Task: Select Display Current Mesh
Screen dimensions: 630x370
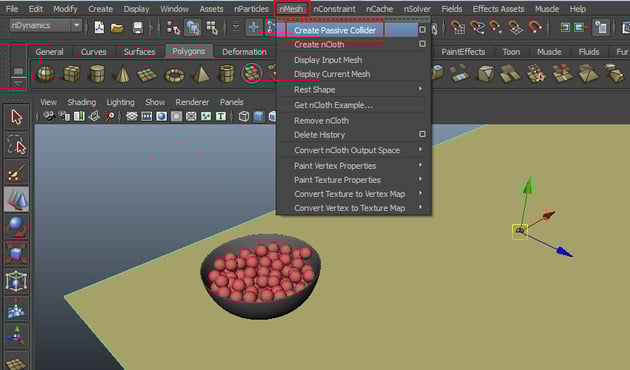Action: (x=332, y=74)
